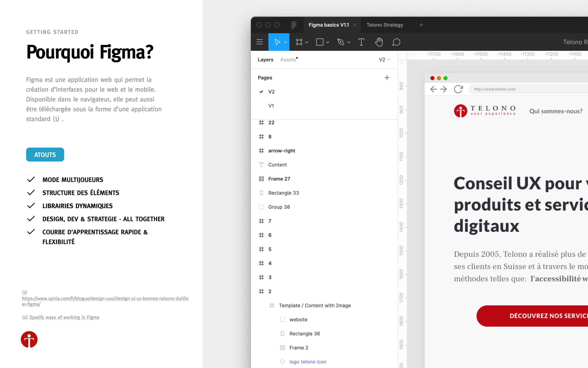588x368 pixels.
Task: Click the Figma home logo icon
Action: coord(294,25)
